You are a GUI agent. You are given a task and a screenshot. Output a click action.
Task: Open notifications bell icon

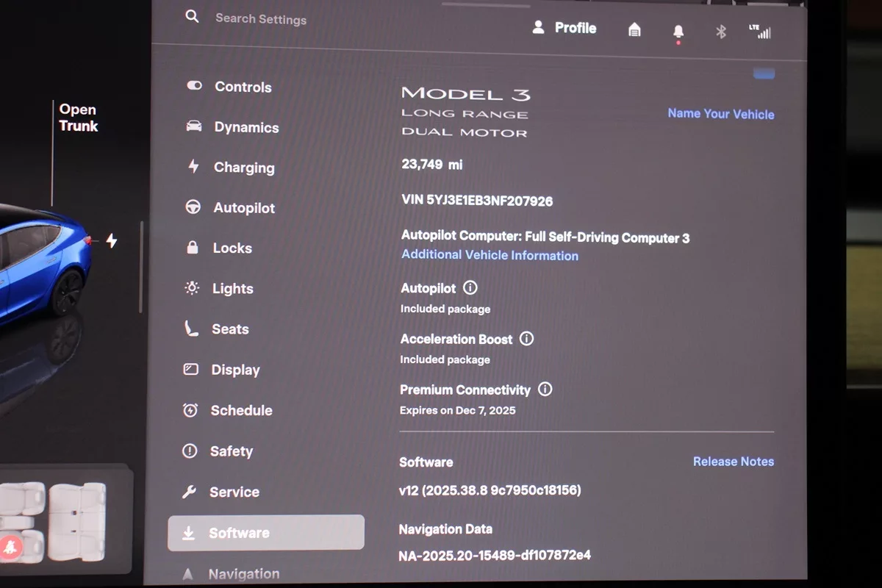[x=678, y=32]
